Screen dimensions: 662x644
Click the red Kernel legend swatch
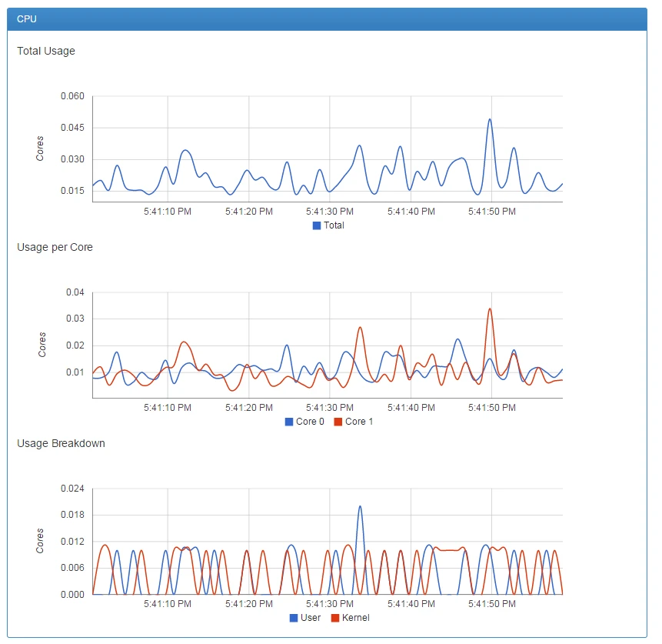[335, 618]
